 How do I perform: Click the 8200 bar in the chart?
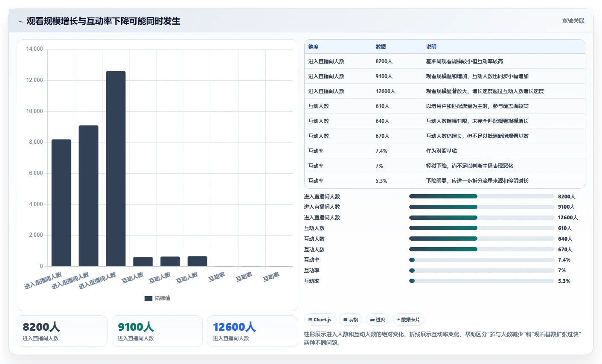[x=61, y=203]
